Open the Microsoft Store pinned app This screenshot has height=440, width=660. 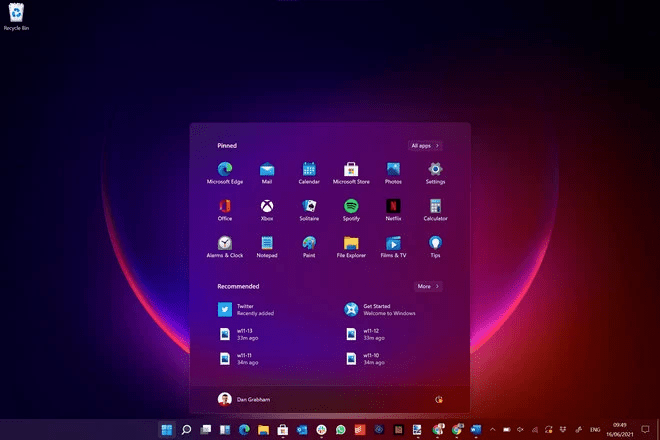click(x=351, y=171)
